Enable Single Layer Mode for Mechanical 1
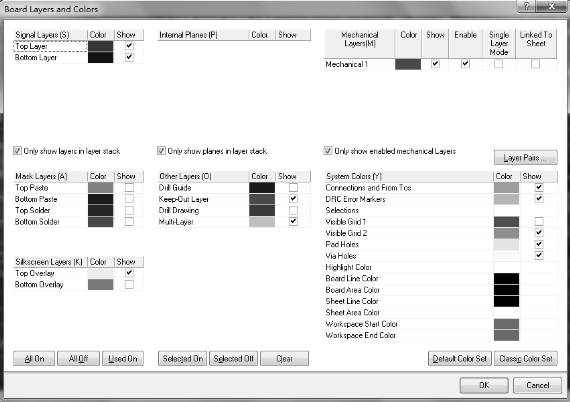Viewport: 570px width, 402px height. tap(498, 64)
